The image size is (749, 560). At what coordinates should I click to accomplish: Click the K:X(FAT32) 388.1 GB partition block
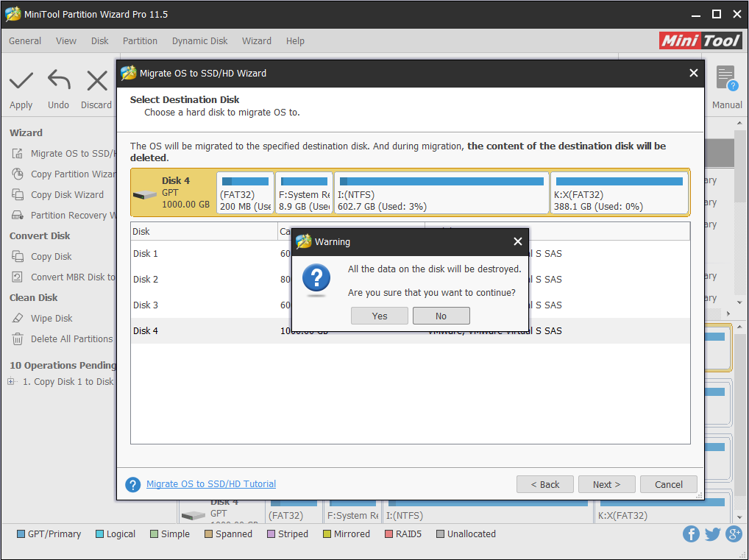(619, 193)
